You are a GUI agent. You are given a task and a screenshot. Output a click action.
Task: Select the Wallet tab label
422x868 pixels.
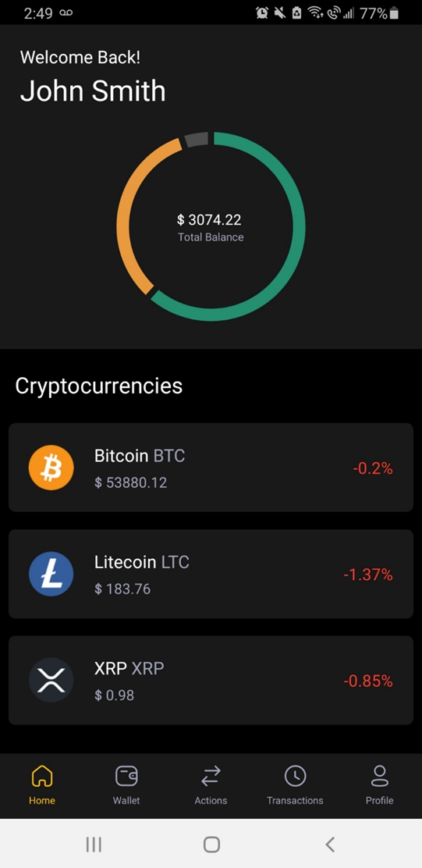126,800
